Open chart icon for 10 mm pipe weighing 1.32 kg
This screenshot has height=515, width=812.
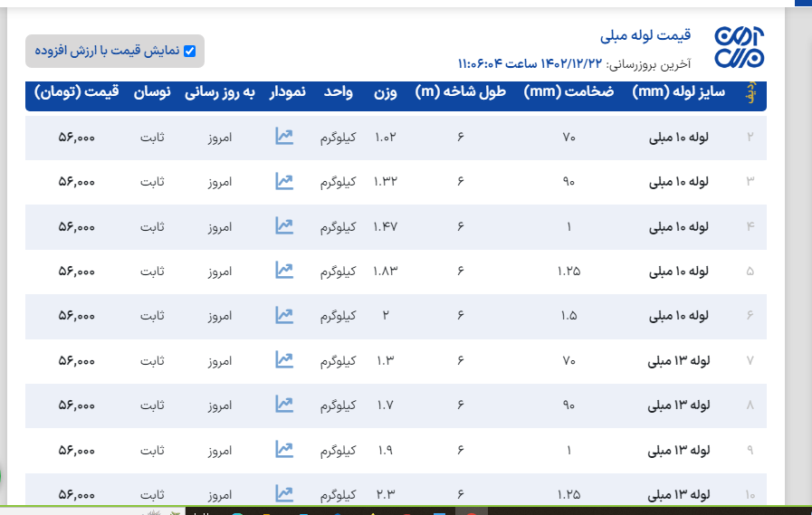tap(284, 181)
